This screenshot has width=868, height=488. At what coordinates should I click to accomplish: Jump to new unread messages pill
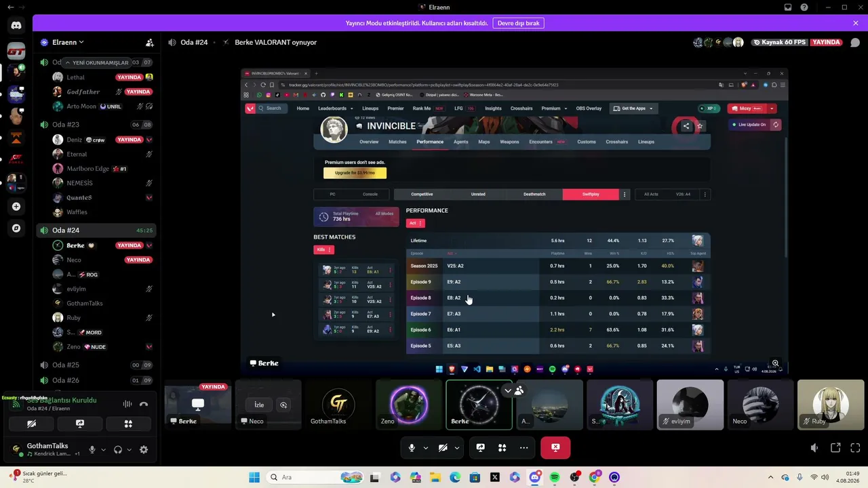(97, 62)
